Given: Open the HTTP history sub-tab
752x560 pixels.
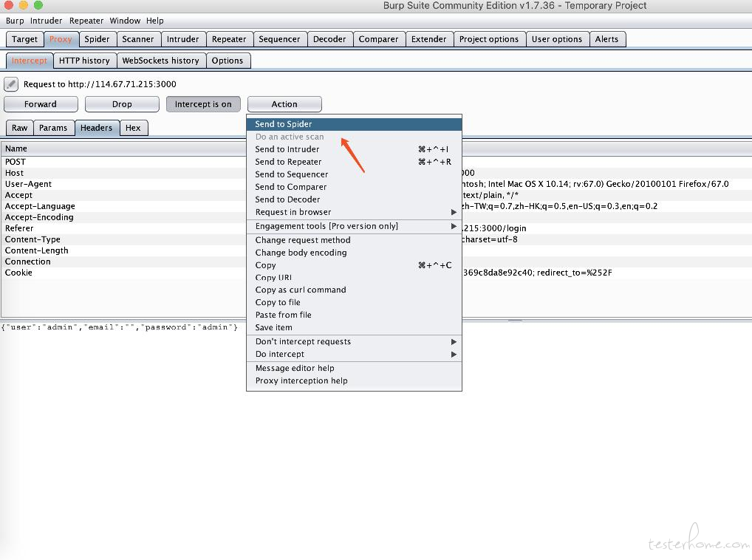Looking at the screenshot, I should pyautogui.click(x=84, y=61).
